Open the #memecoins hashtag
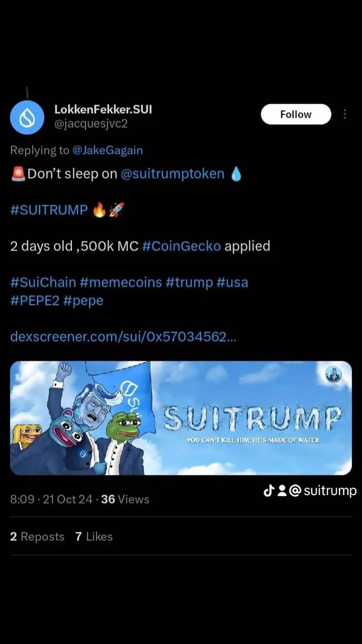 click(x=122, y=283)
